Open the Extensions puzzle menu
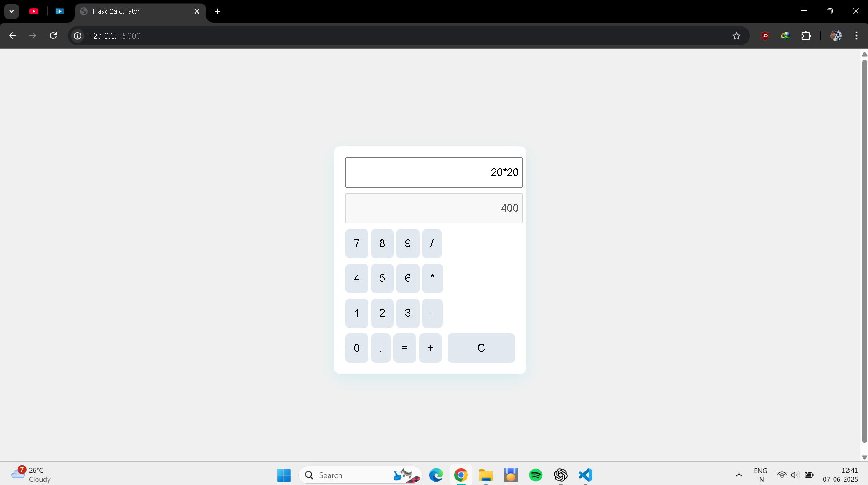 [x=806, y=36]
